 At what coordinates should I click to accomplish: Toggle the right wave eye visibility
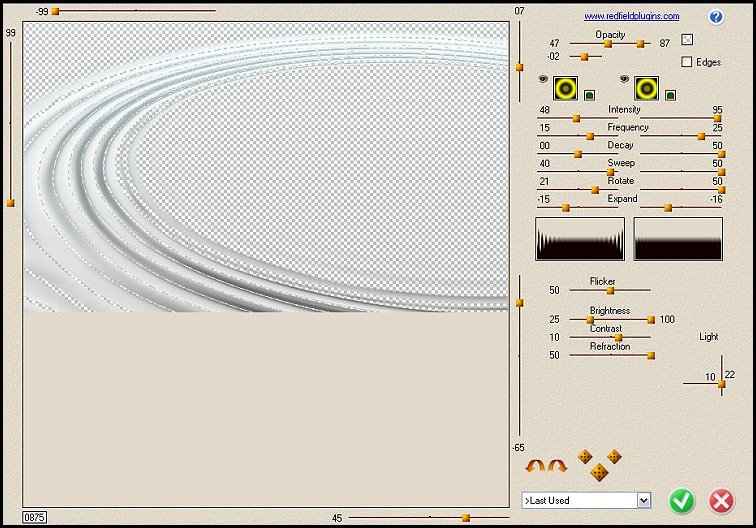click(x=625, y=78)
